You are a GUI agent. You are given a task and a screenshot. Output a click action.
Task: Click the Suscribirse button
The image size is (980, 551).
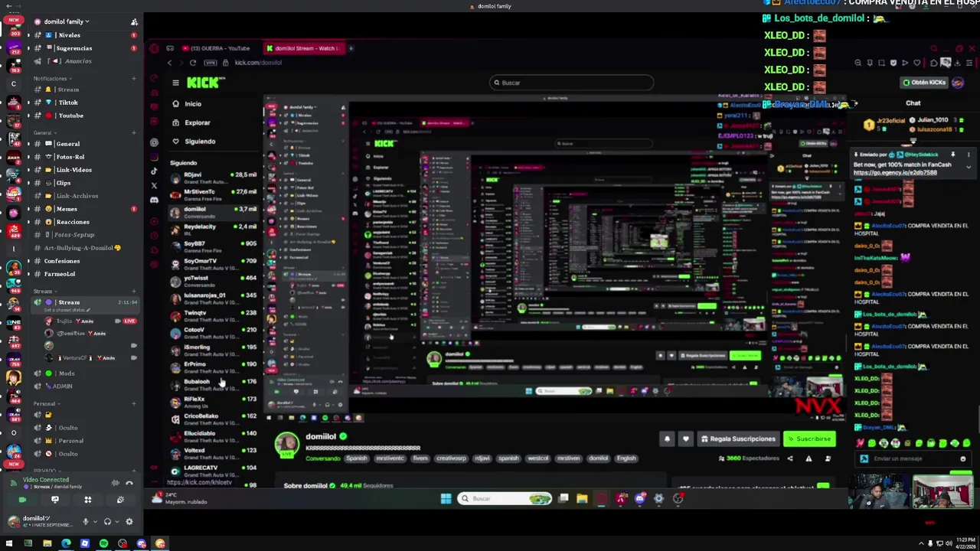(x=808, y=439)
